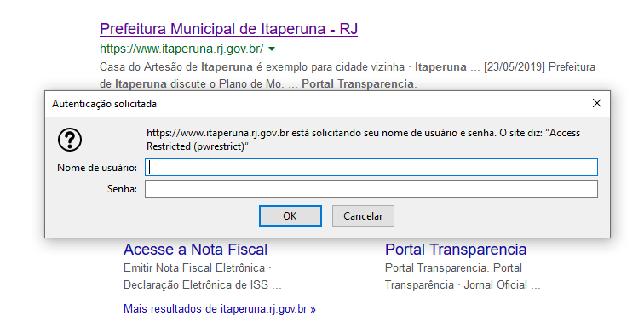Click the Emitir Nota Fiscal Eletrônica description
Image resolution: width=644 pixels, height=327 pixels.
[x=194, y=268]
